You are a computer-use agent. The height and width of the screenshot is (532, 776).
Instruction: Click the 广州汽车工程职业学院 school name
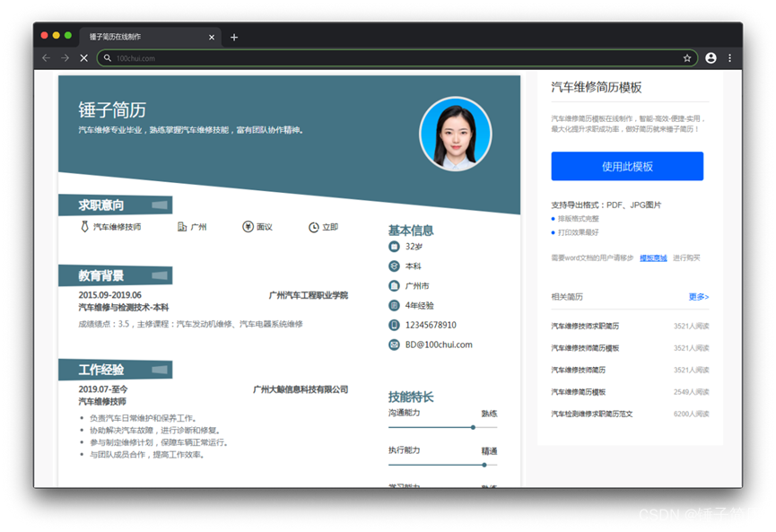(309, 295)
